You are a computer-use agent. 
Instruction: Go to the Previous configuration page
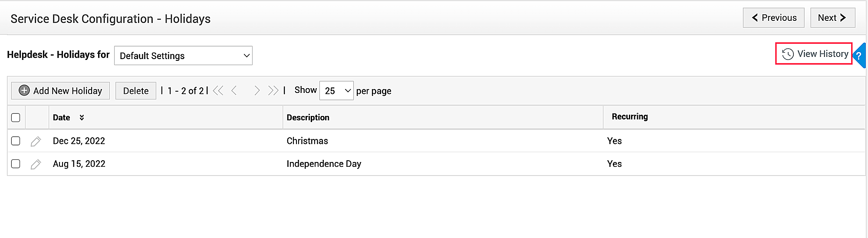pyautogui.click(x=773, y=18)
